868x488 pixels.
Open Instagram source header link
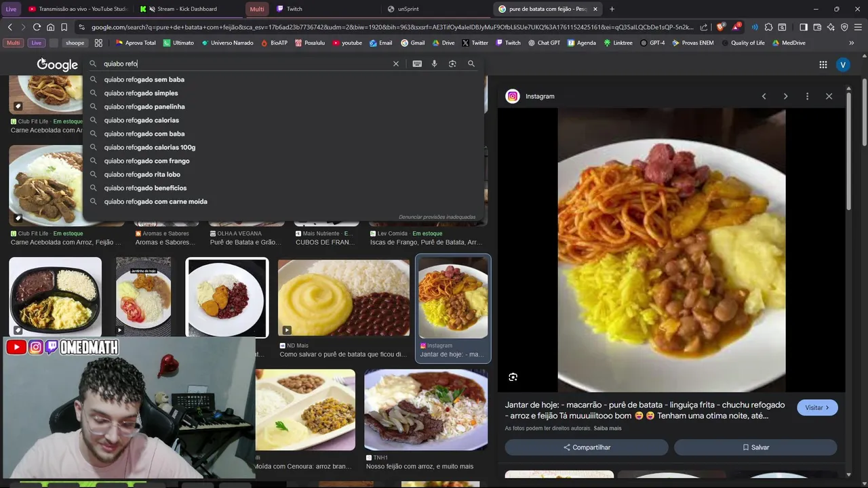tap(530, 96)
